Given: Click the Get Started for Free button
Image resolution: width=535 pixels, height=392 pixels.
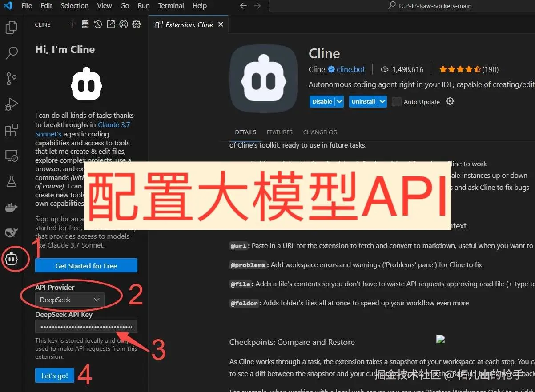Looking at the screenshot, I should 86,266.
